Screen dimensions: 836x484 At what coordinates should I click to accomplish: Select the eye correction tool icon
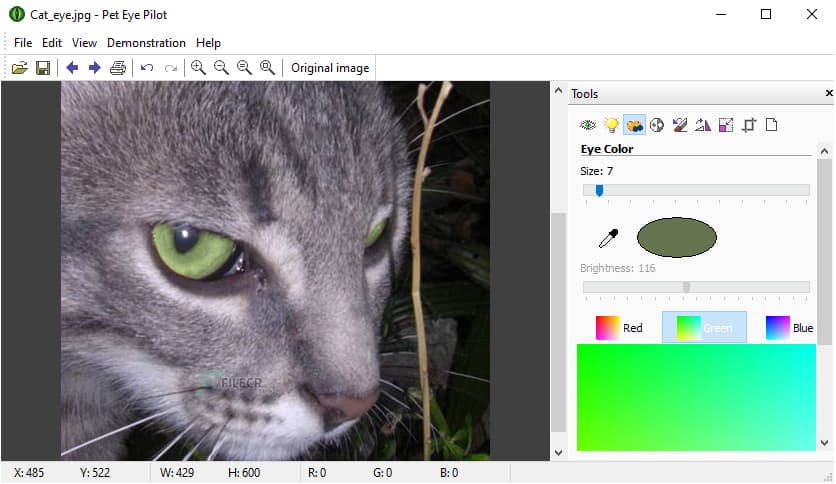588,125
